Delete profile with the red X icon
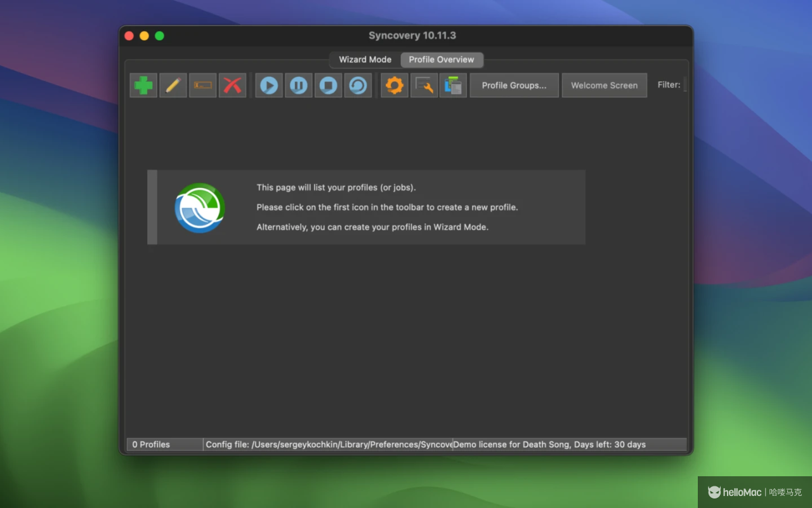This screenshot has height=508, width=812. [x=233, y=85]
